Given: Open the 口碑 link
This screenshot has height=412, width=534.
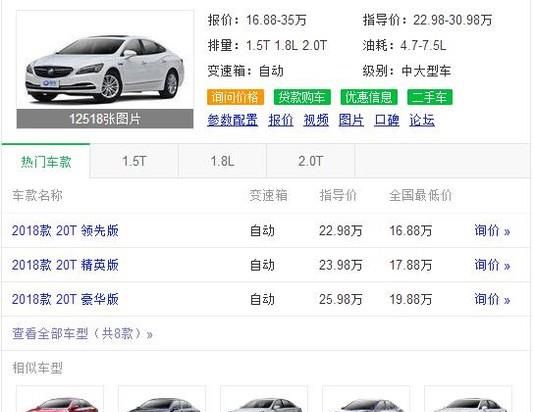Looking at the screenshot, I should click(387, 120).
